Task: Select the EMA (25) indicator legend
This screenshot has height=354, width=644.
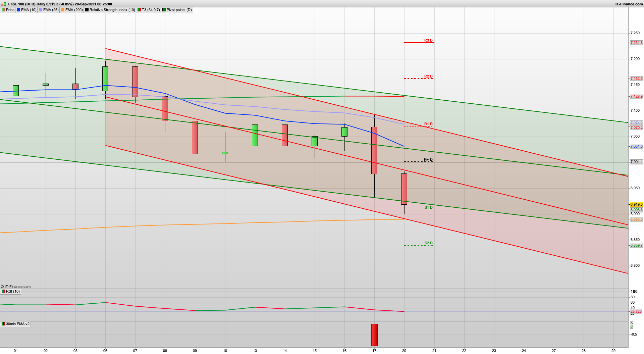Action: pyautogui.click(x=49, y=10)
